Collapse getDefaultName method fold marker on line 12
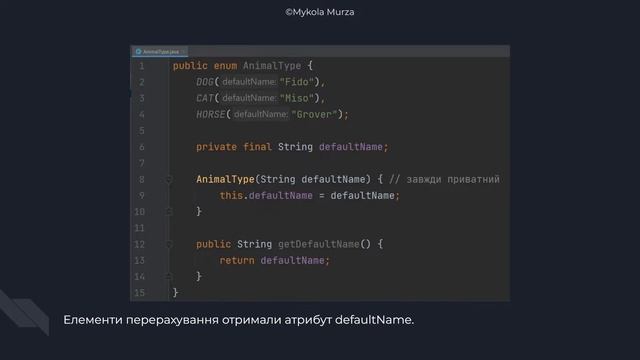The width and height of the screenshot is (640, 360). click(x=169, y=244)
